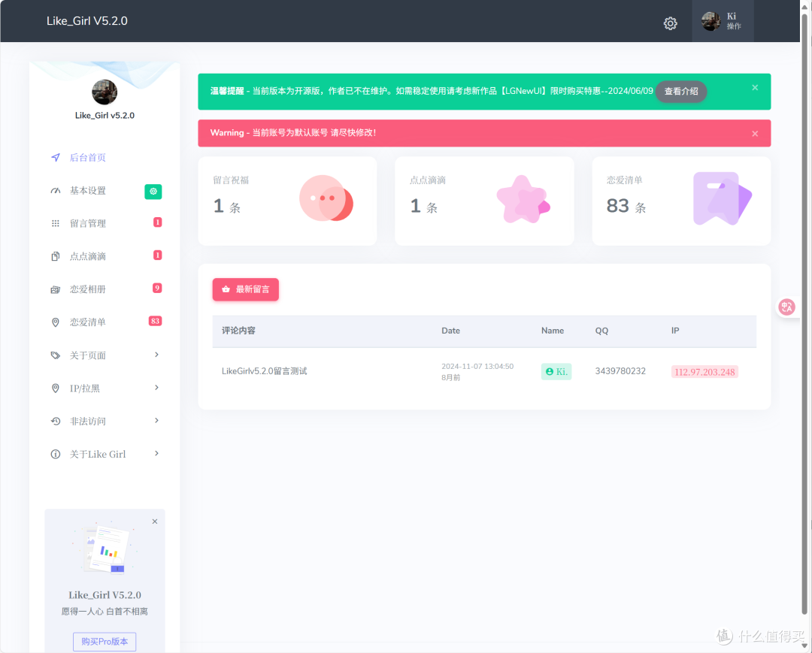Screen dimensions: 812x653
Task: Click the promo card report illustration
Action: pos(105,548)
